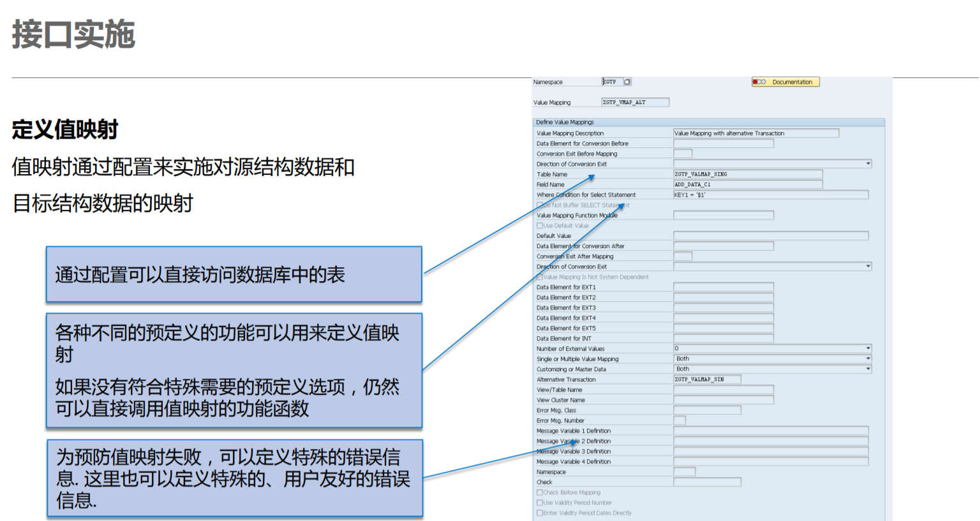
Task: Click the red traffic light icon on the Documentation button
Action: coord(755,82)
